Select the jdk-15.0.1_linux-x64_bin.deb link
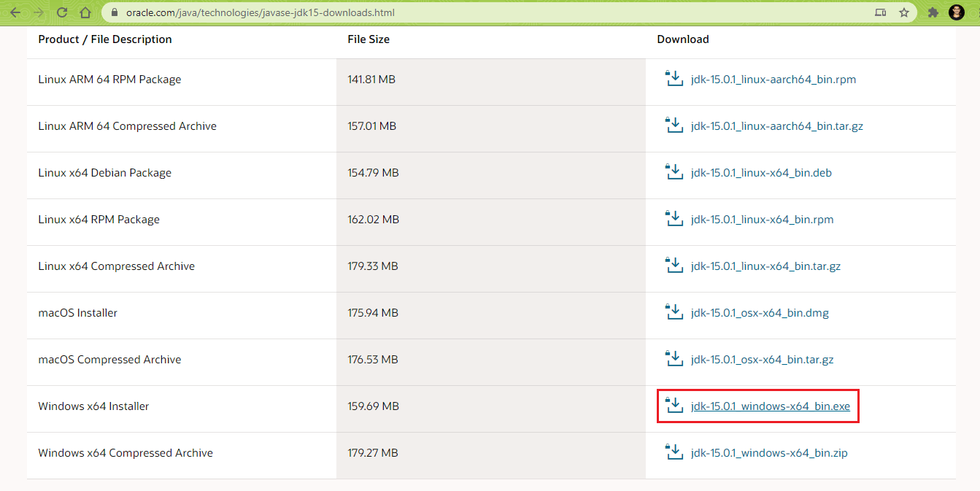Screen dimensions: 980x491 pos(761,173)
